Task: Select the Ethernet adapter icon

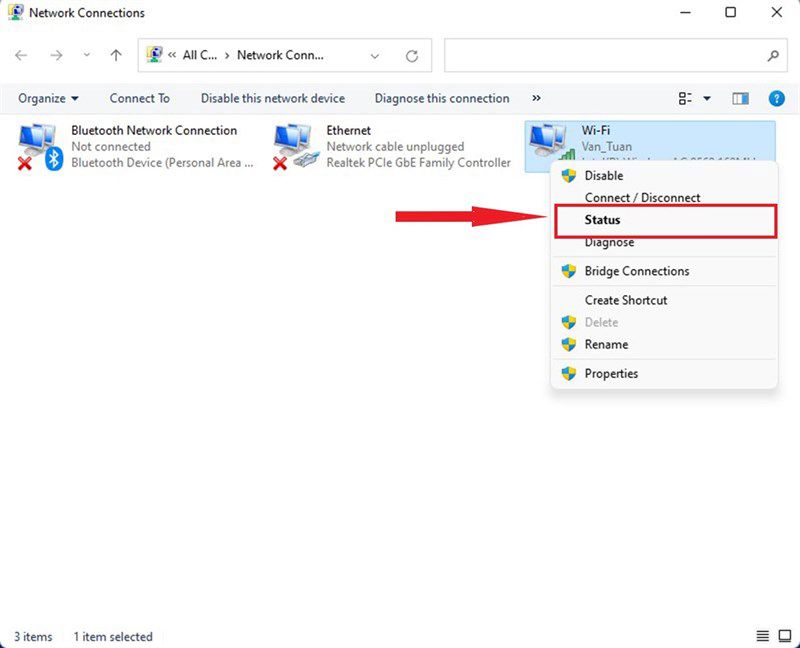Action: pos(295,147)
